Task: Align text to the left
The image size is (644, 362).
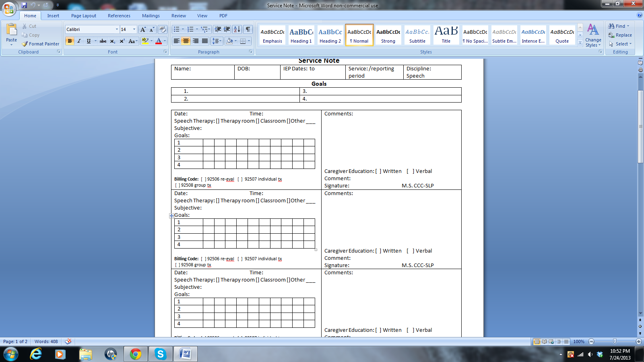Action: click(x=176, y=41)
